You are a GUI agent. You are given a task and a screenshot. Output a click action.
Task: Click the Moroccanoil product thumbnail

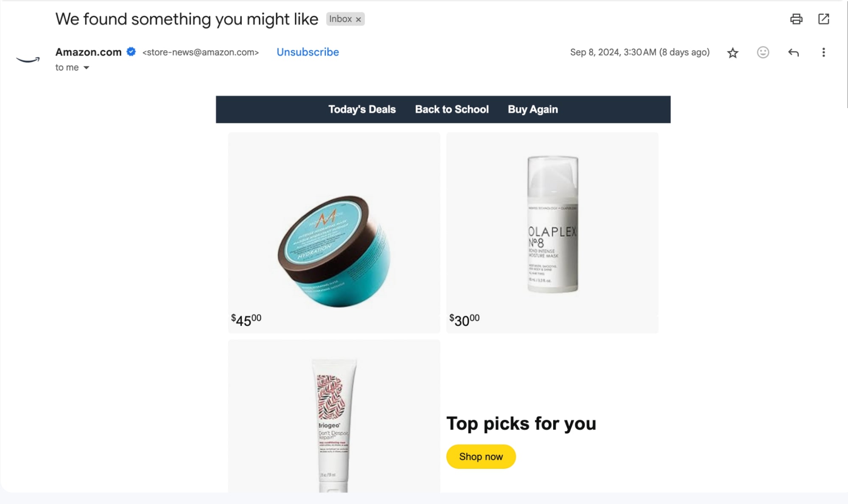point(335,249)
